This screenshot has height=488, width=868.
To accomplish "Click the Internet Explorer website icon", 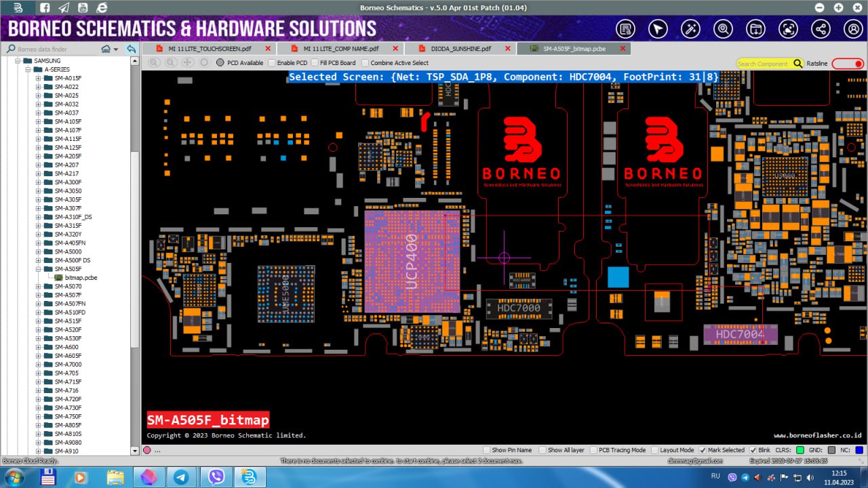I will coord(102,8).
